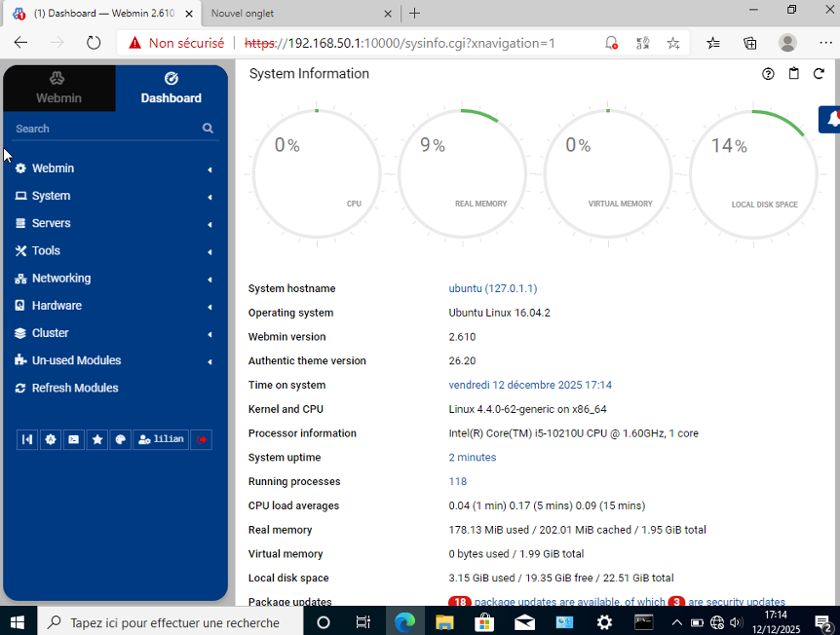
Task: Expand the System menu category
Action: (x=51, y=196)
